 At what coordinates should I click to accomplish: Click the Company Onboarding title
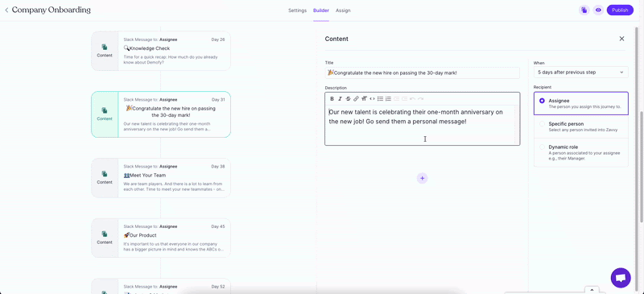(52, 10)
